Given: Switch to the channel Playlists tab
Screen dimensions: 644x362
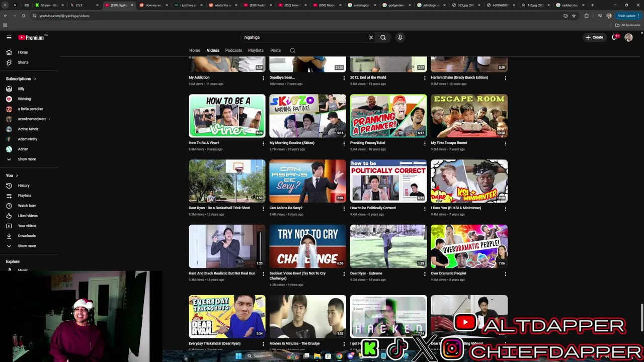Looking at the screenshot, I should (256, 50).
